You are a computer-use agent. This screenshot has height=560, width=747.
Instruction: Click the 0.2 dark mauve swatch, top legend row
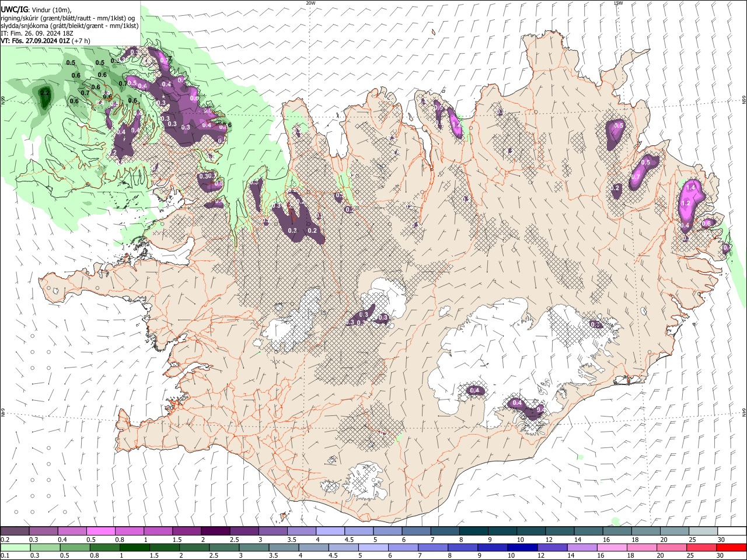15,531
